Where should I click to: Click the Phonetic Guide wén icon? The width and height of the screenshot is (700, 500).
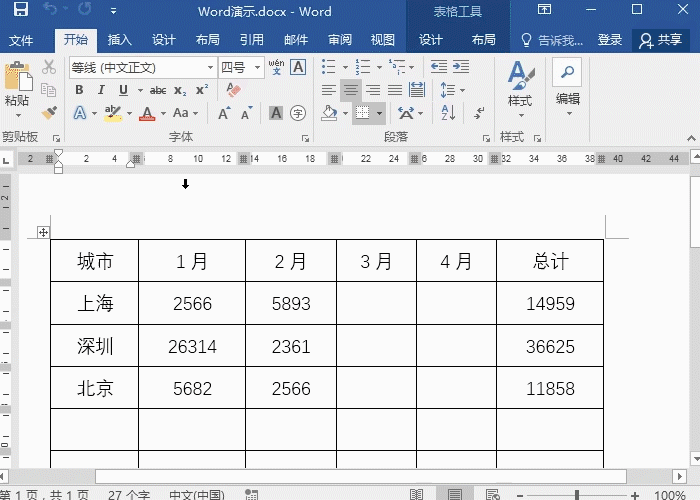pos(276,67)
